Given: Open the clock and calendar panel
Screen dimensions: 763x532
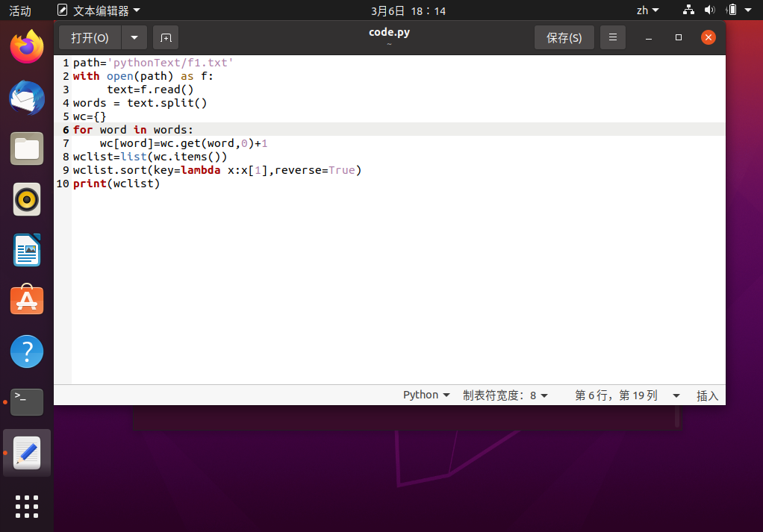Looking at the screenshot, I should (x=408, y=10).
